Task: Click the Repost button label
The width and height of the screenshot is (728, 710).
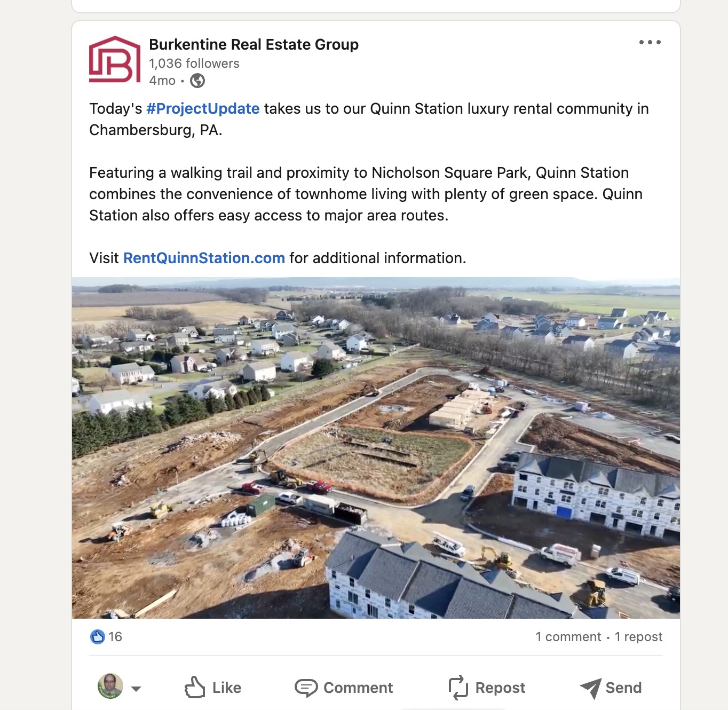Action: (500, 688)
